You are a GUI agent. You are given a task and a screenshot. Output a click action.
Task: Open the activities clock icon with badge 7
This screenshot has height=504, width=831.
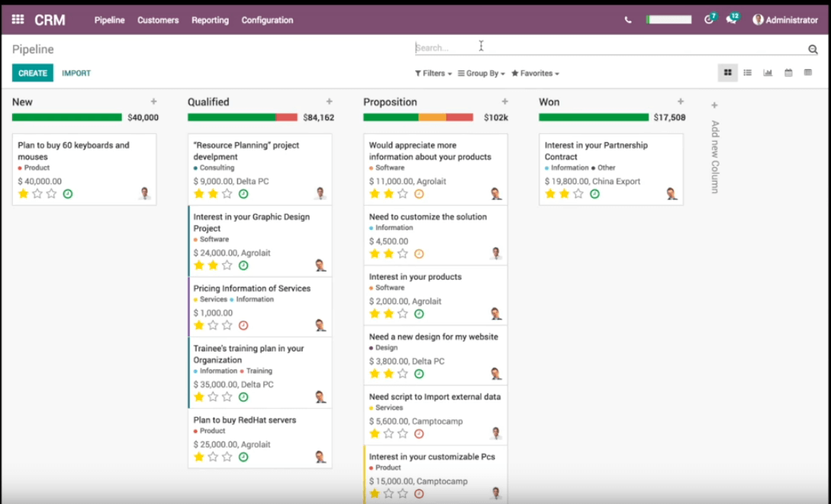point(710,20)
